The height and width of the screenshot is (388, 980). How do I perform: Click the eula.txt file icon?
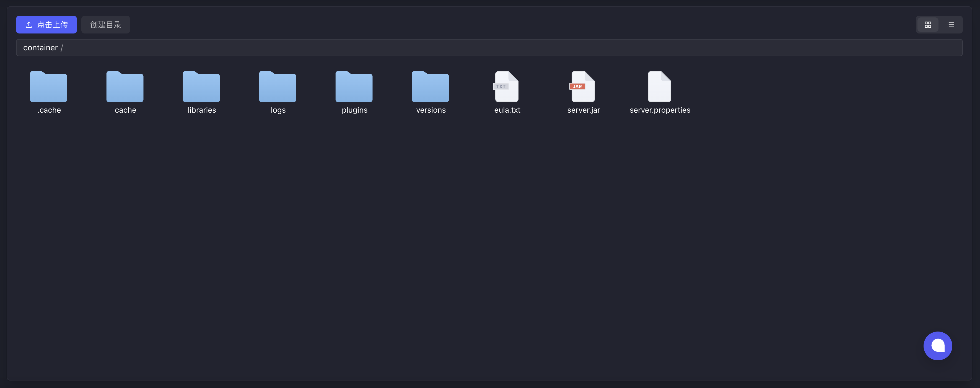pos(507,87)
